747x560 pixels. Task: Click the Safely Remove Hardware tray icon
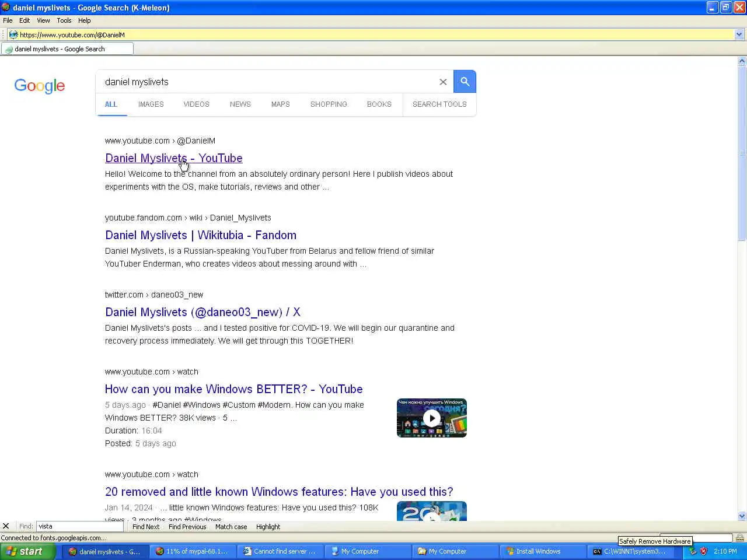(693, 551)
